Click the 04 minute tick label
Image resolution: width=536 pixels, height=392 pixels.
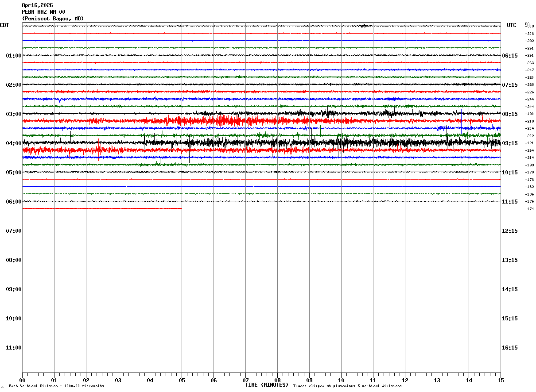click(x=150, y=380)
